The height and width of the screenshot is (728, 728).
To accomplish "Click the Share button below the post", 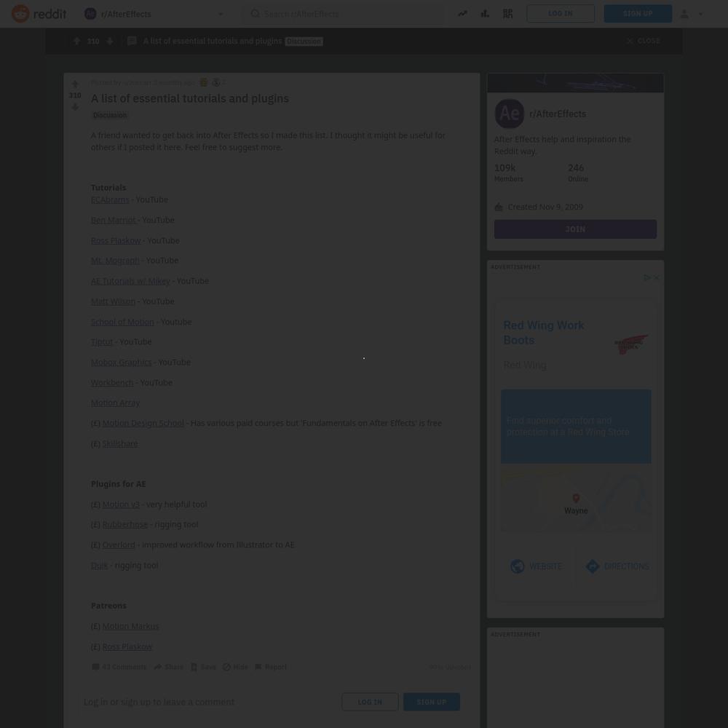I will (x=169, y=667).
